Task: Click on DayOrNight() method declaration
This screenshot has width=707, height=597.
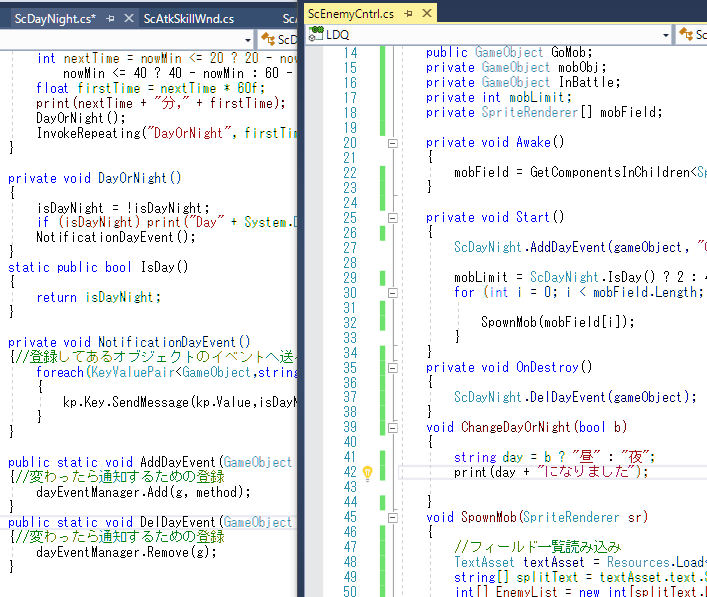Action: (x=95, y=178)
